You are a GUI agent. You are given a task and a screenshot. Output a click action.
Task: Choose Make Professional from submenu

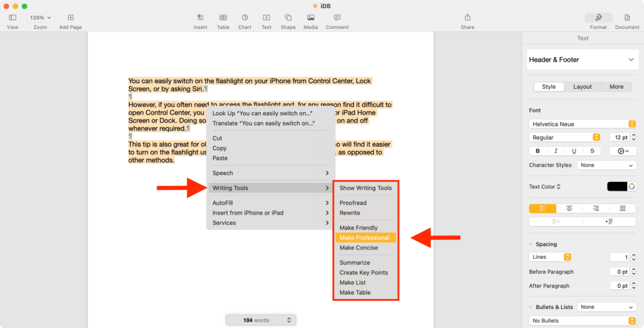(x=364, y=238)
